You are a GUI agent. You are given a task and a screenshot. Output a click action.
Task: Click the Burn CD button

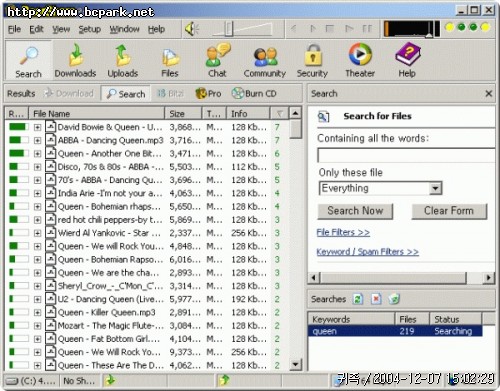tap(254, 94)
